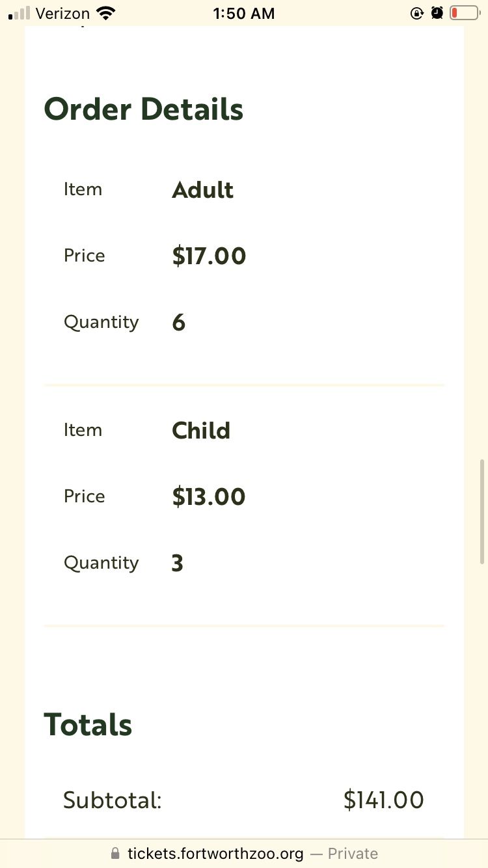
Task: Tap the child quantity value 3
Action: point(178,563)
